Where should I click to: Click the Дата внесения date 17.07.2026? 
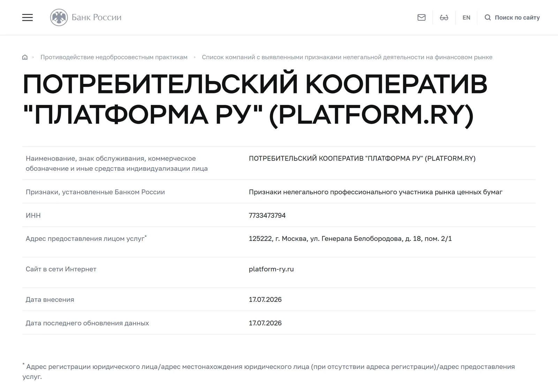pos(265,299)
